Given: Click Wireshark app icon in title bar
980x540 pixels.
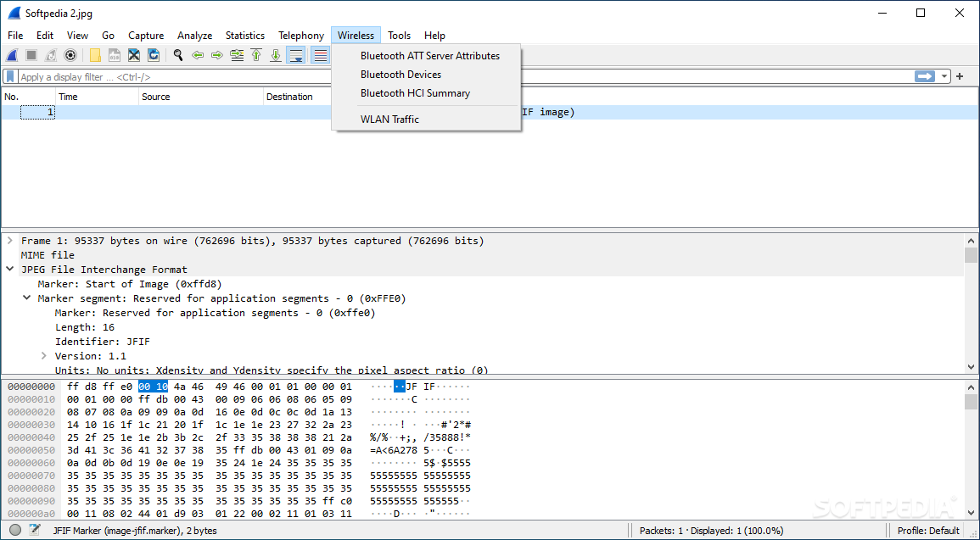Looking at the screenshot, I should point(14,14).
